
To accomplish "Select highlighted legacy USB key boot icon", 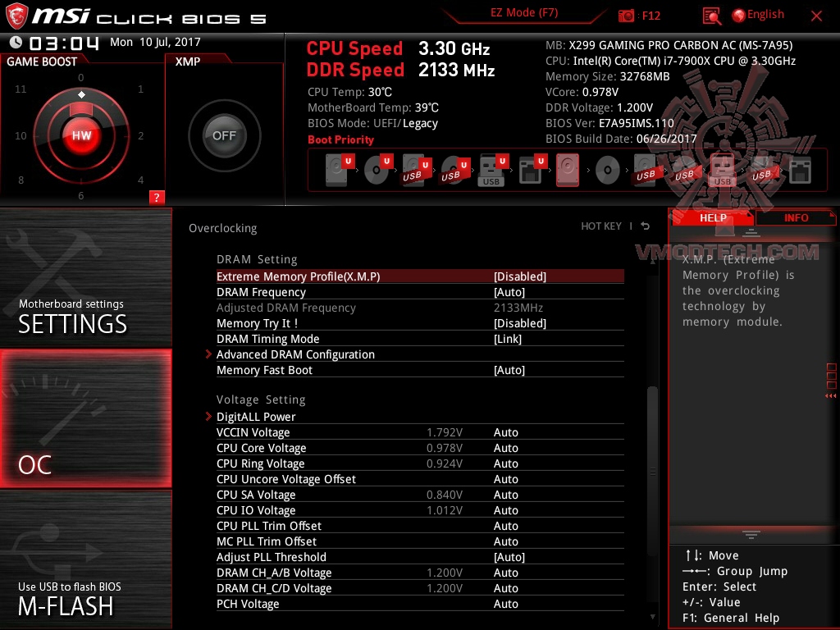I will click(x=722, y=170).
